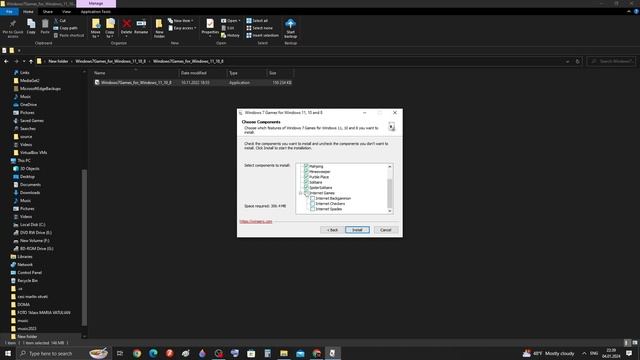Screen dimensions: 640x360
Task: Click the Install button in installer
Action: 357,230
